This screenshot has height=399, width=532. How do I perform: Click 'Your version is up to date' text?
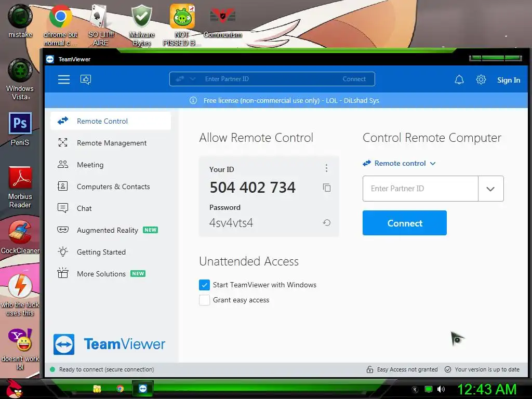[x=487, y=369]
